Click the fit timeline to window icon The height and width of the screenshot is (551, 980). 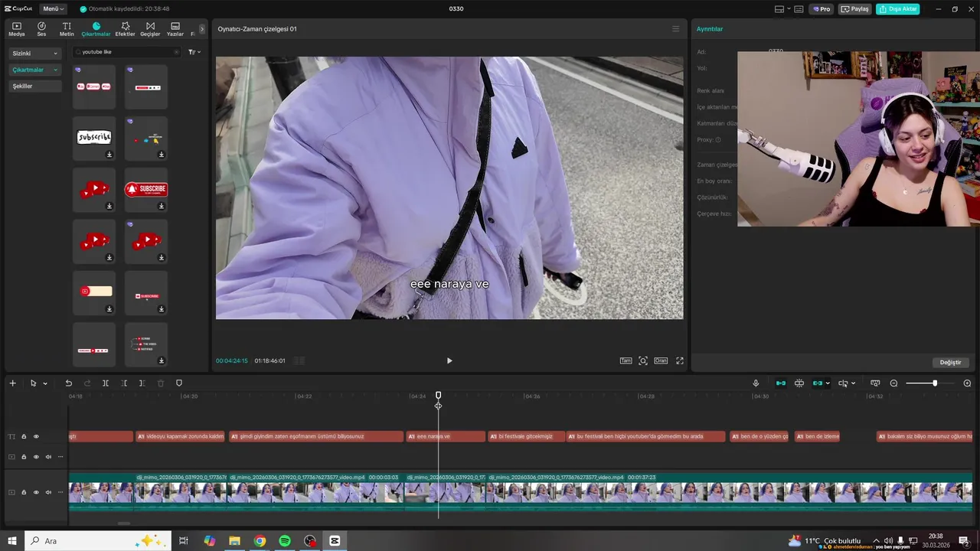click(x=875, y=383)
